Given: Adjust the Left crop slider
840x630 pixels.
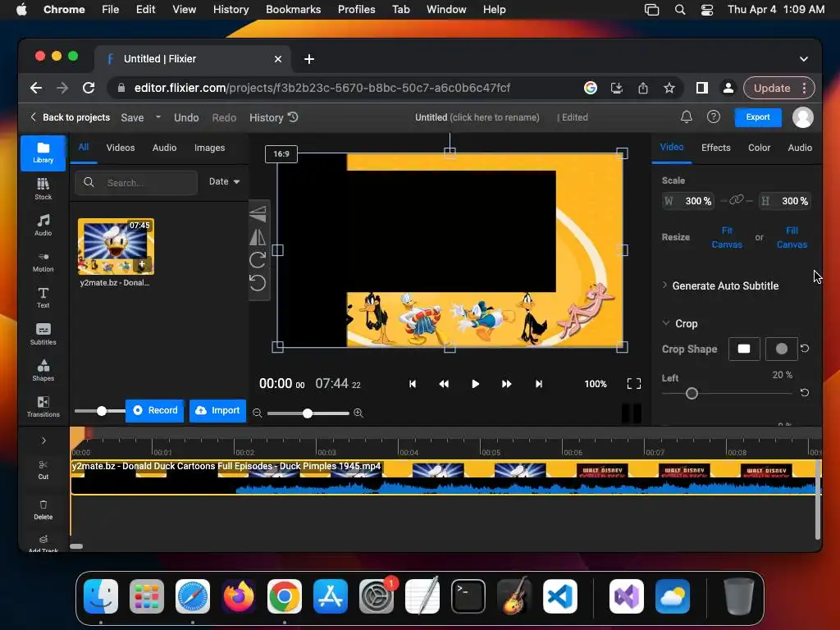Looking at the screenshot, I should click(692, 394).
